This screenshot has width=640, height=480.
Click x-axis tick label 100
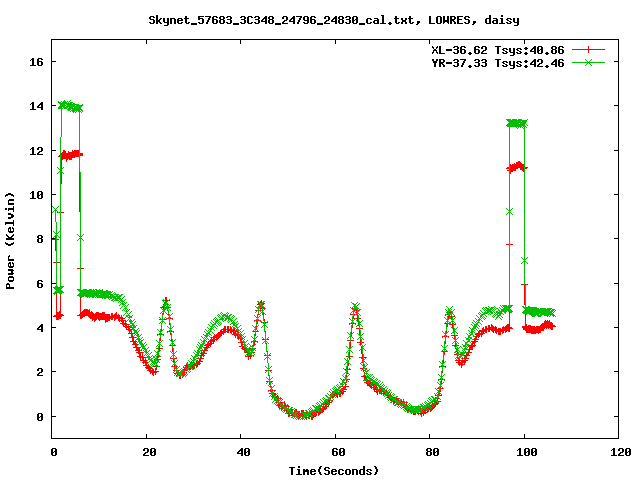point(527,452)
